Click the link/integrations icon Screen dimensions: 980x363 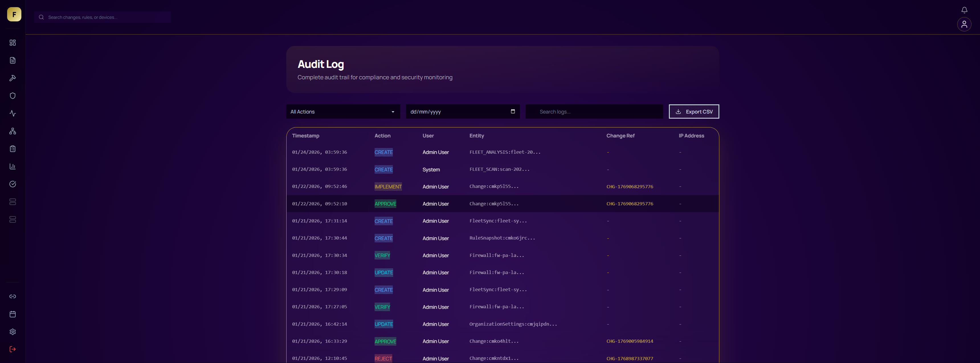coord(13,296)
